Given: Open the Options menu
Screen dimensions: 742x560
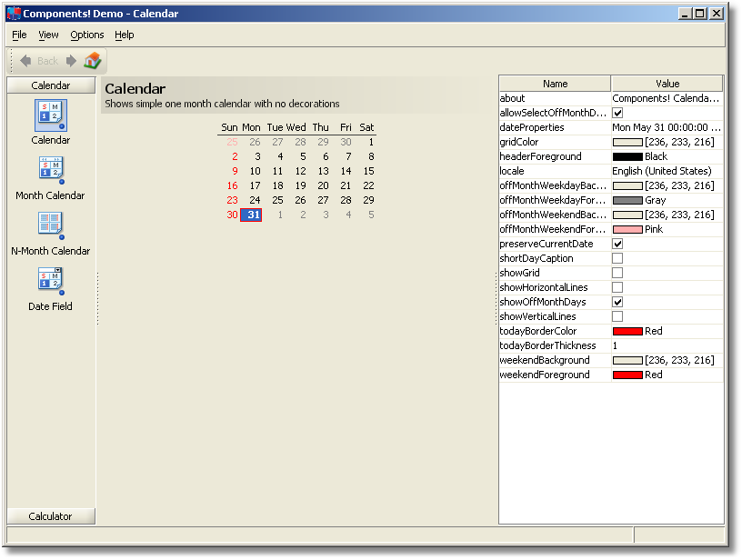Looking at the screenshot, I should tap(87, 35).
